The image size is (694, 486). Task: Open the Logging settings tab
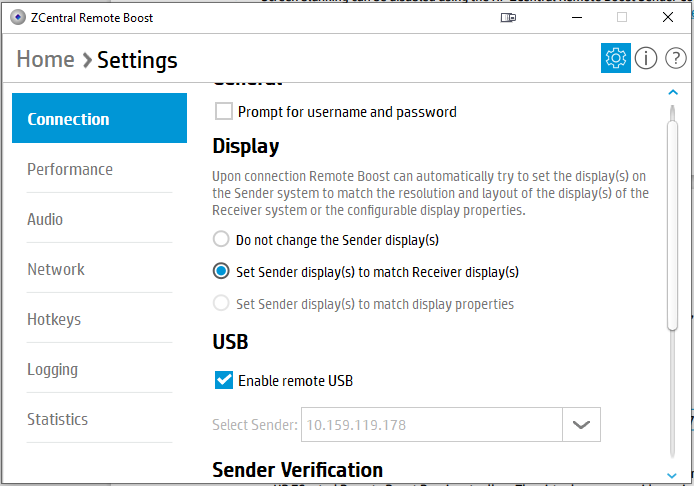point(99,369)
